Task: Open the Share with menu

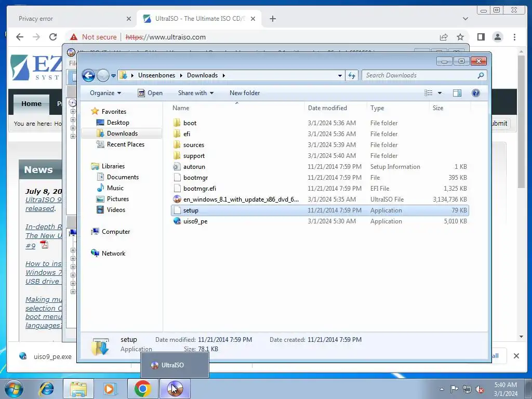Action: (196, 93)
